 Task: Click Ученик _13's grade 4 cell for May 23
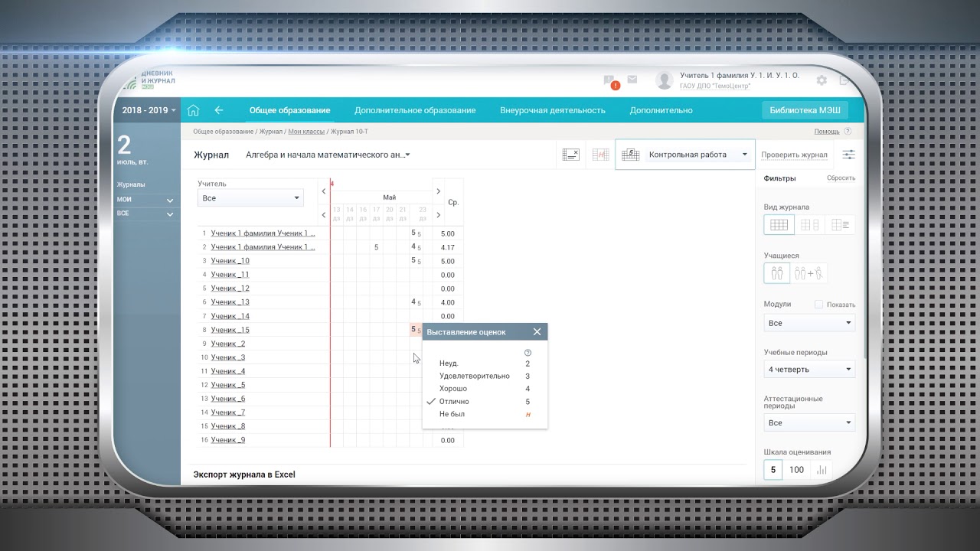[416, 302]
